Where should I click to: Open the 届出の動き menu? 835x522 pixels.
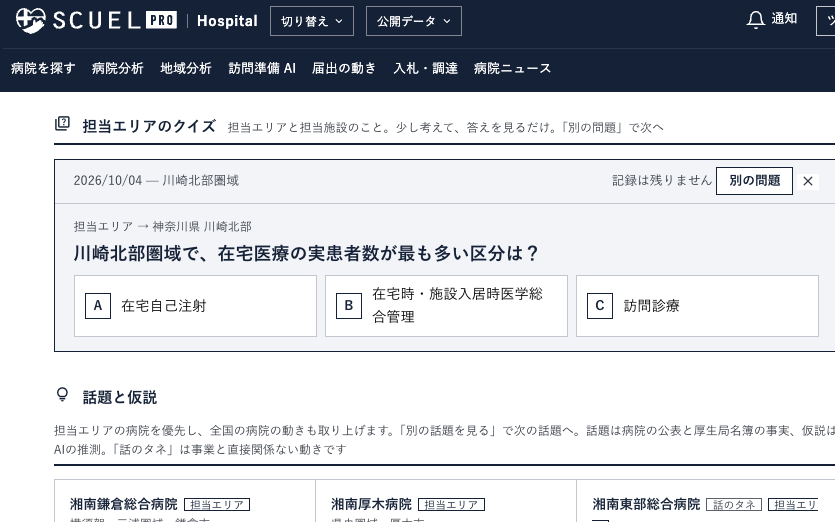tap(344, 68)
